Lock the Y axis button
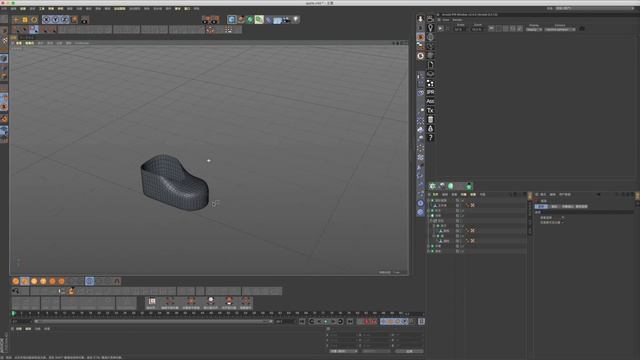 point(56,20)
